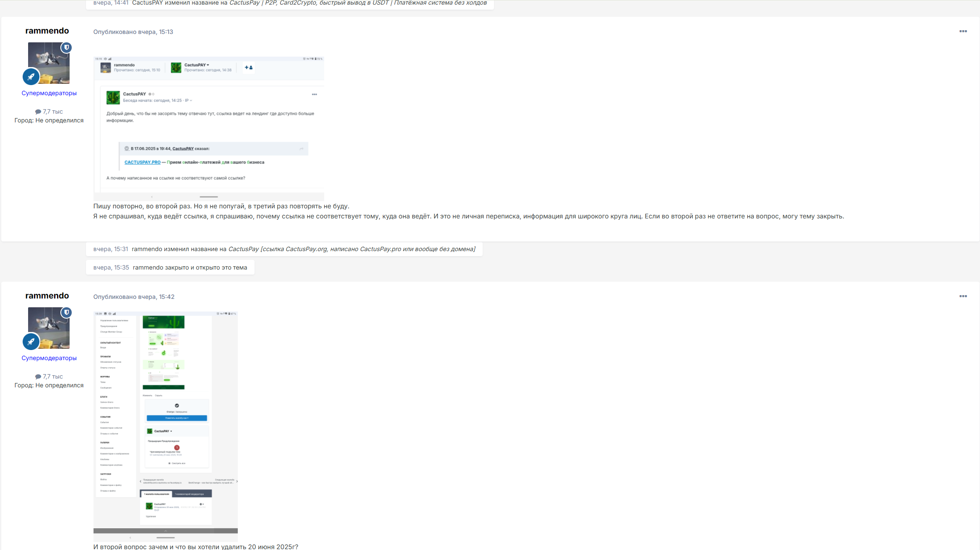Click timestamp 'Опубликовано вчера, 15:13'
The image size is (980, 550).
click(133, 32)
